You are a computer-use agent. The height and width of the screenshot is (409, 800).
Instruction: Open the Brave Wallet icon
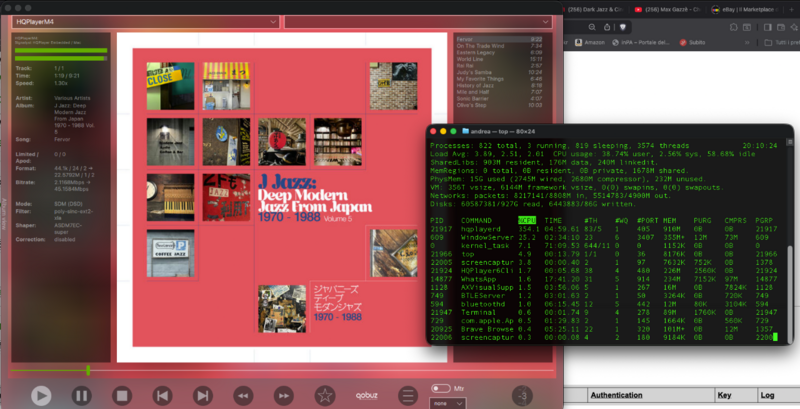(x=781, y=27)
